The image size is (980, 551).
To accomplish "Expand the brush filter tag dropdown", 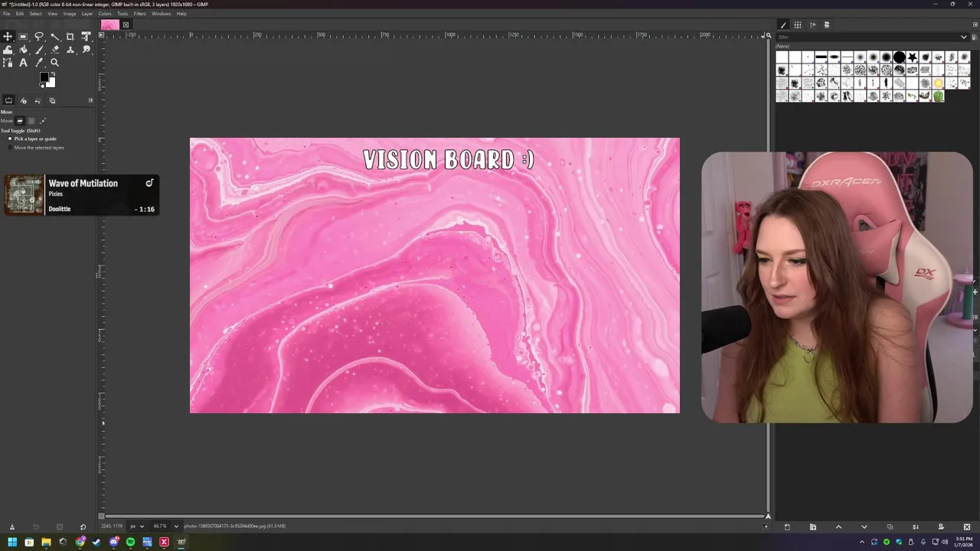I will click(964, 37).
